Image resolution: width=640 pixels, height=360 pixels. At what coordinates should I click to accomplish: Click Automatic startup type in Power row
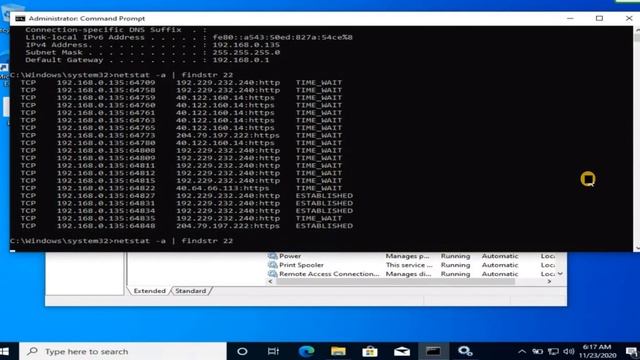500,256
